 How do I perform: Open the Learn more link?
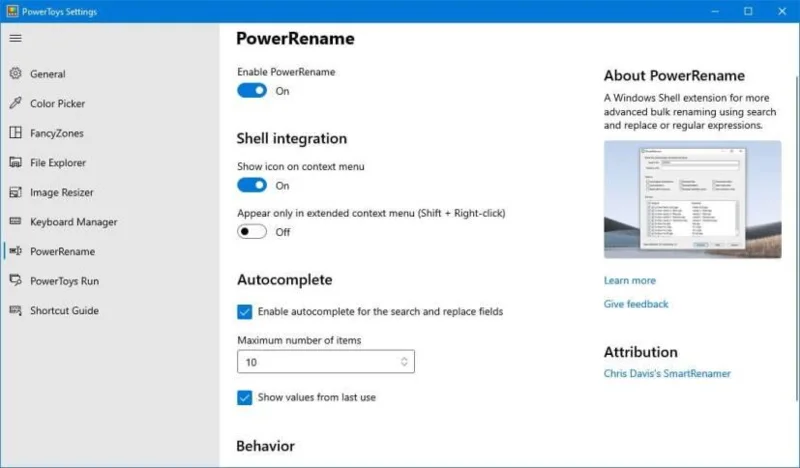tap(630, 280)
